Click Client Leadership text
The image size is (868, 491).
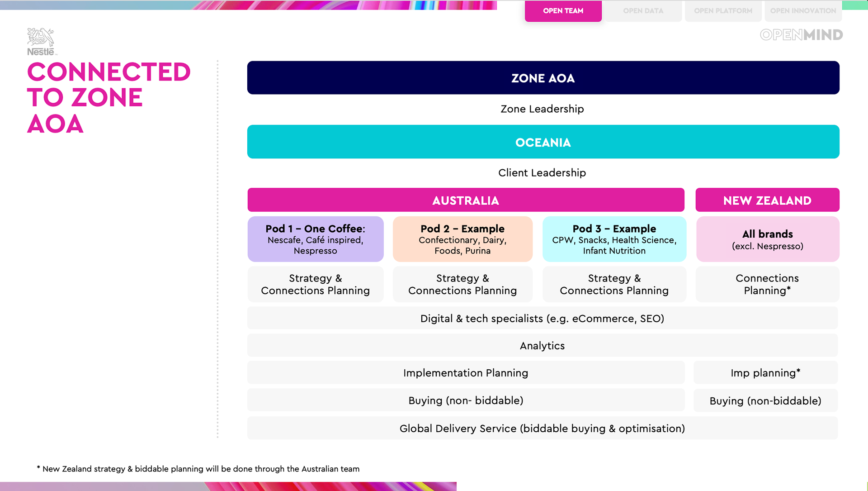click(x=542, y=173)
